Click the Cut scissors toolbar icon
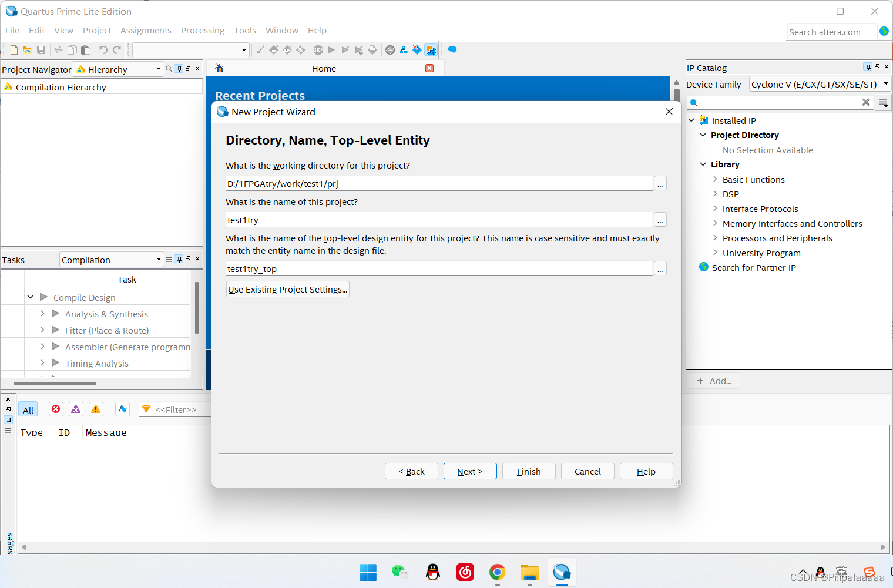This screenshot has height=588, width=893. pyautogui.click(x=58, y=50)
